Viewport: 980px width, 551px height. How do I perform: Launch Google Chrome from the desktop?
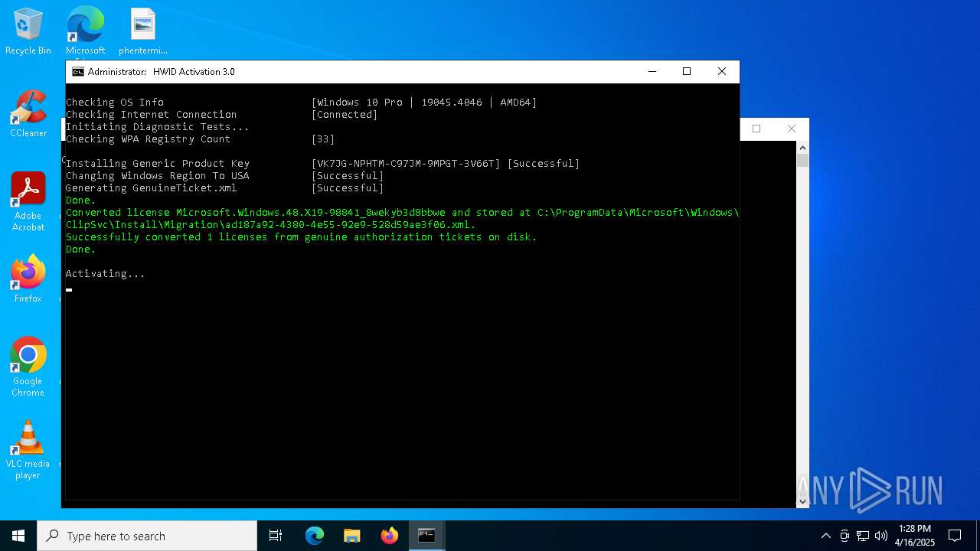(x=28, y=367)
